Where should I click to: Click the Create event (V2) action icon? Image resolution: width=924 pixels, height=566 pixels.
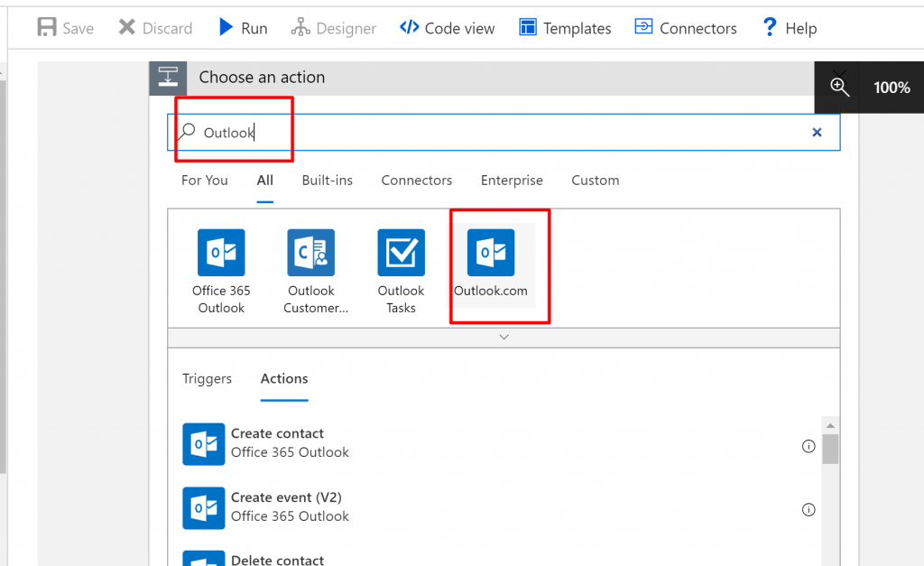click(203, 507)
